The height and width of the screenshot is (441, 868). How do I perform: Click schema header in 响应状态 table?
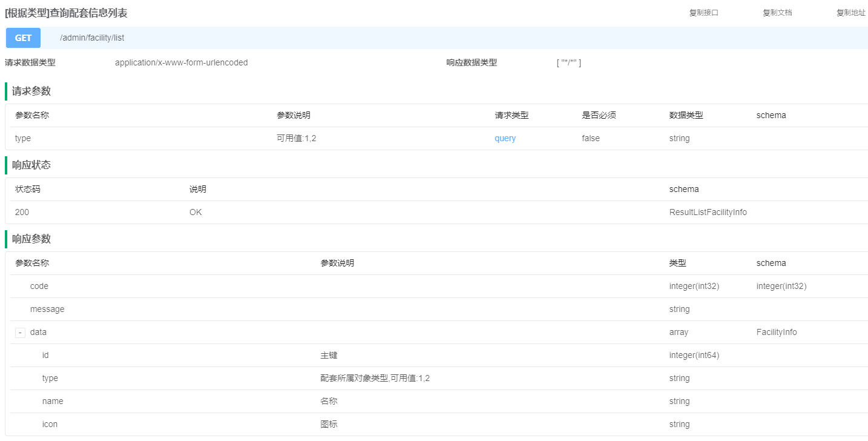coord(684,189)
